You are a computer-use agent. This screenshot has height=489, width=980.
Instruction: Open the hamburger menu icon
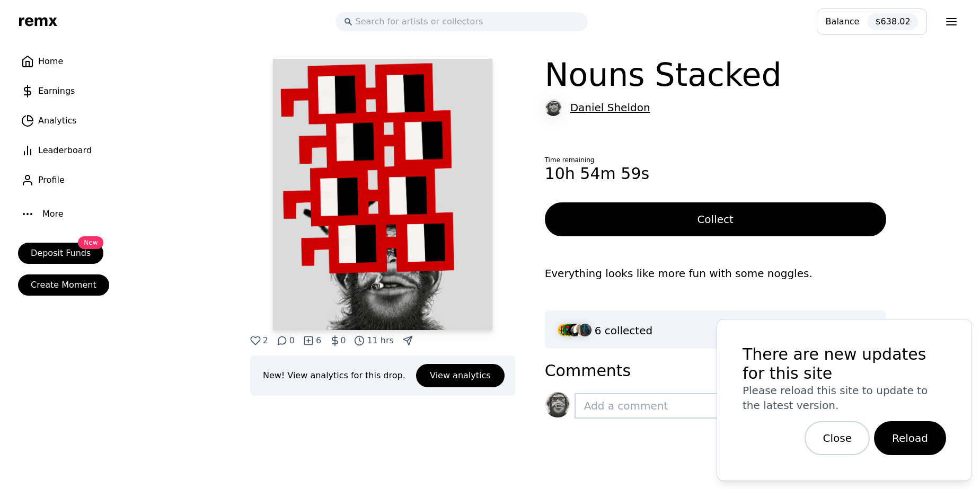pyautogui.click(x=951, y=22)
